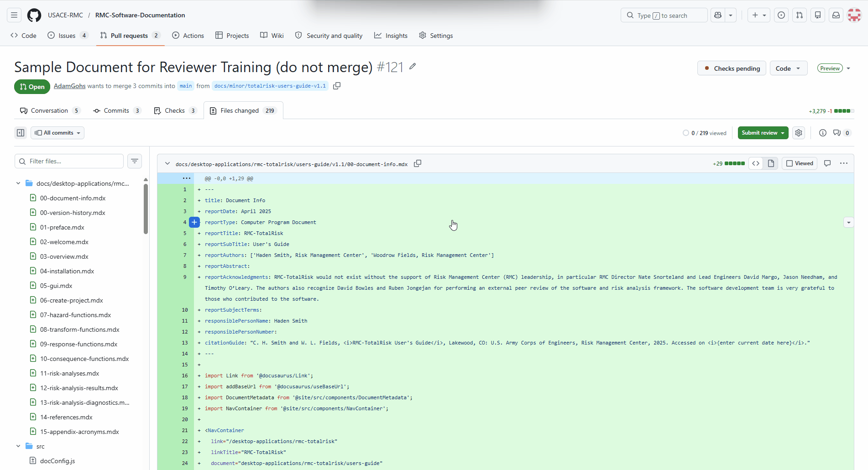Screen dimensions: 868x470
Task: Expand hidden lines above the diff hunk
Action: (x=187, y=178)
